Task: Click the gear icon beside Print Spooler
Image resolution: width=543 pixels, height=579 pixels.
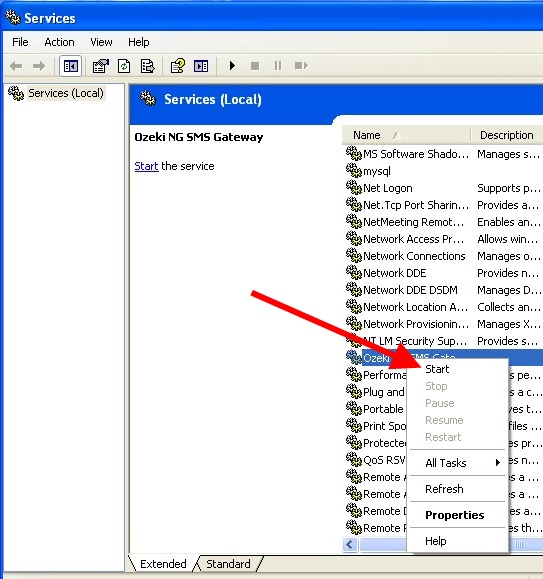Action: [354, 425]
